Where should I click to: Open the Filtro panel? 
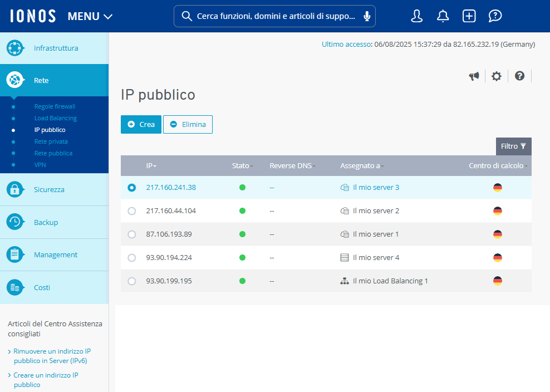[513, 146]
